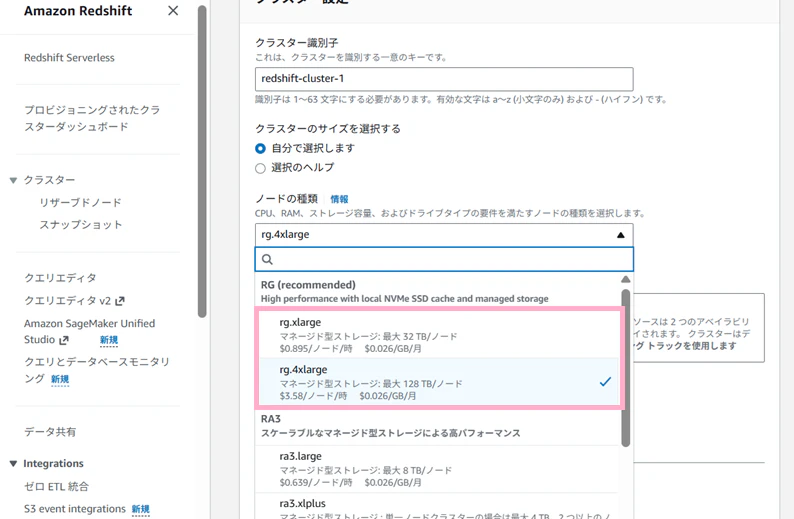Select the 自分で選択します radio button
Image resolution: width=794 pixels, height=519 pixels.
coord(260,149)
